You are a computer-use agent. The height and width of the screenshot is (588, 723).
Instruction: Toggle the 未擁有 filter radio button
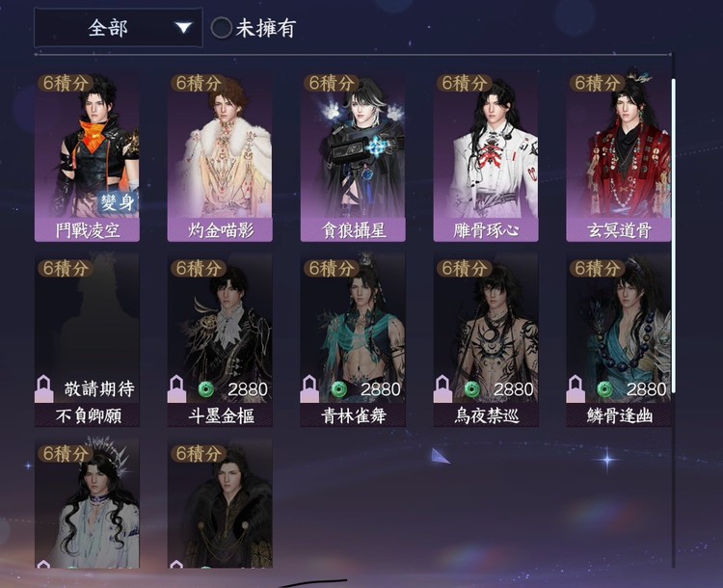point(221,28)
